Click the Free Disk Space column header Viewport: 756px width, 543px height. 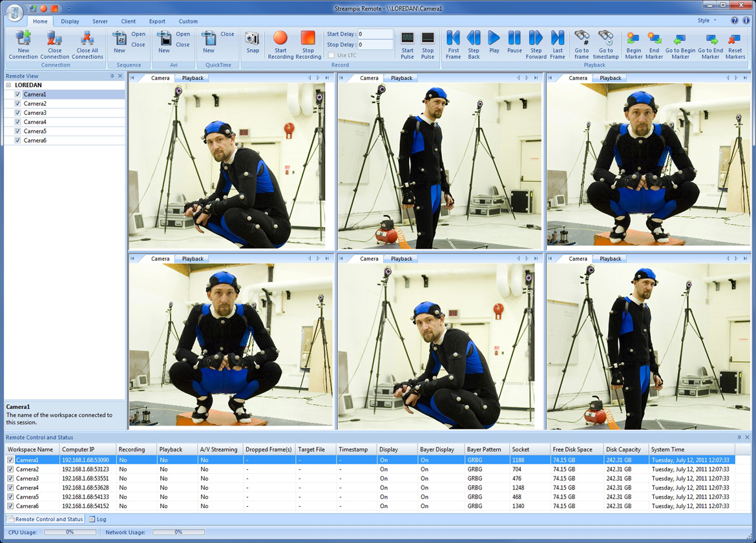point(572,449)
